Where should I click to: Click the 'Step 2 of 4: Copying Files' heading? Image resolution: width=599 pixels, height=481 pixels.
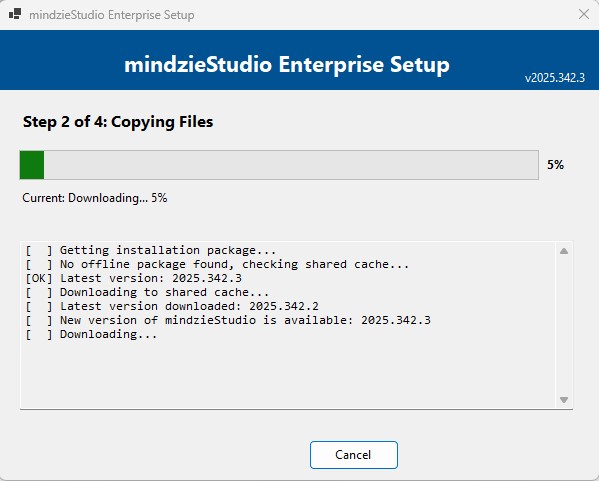[x=118, y=122]
